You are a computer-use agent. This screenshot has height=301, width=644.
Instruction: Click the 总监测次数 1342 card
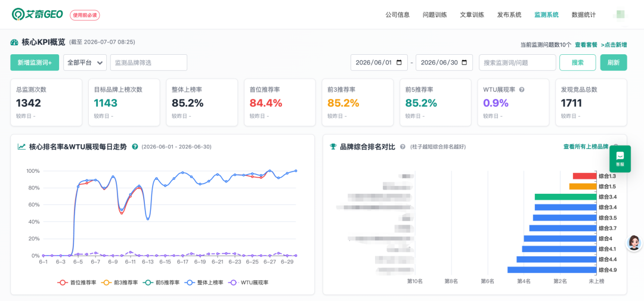[x=46, y=103]
